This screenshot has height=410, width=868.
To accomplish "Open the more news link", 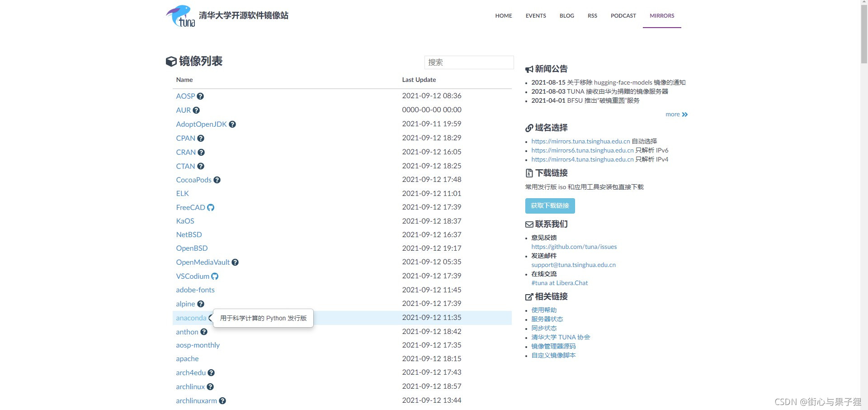I will tap(672, 114).
